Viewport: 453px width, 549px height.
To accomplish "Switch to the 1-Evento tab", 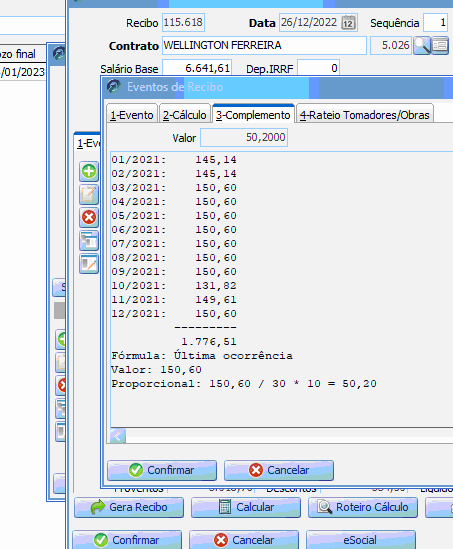I will (132, 115).
